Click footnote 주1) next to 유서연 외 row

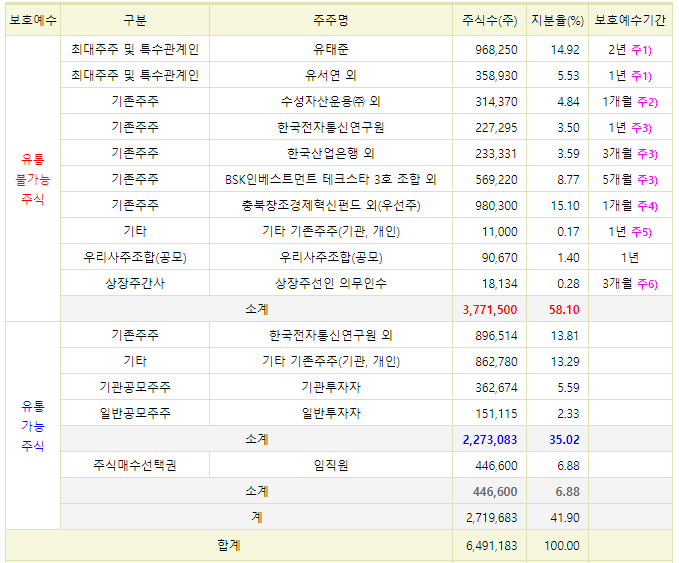pos(642,76)
